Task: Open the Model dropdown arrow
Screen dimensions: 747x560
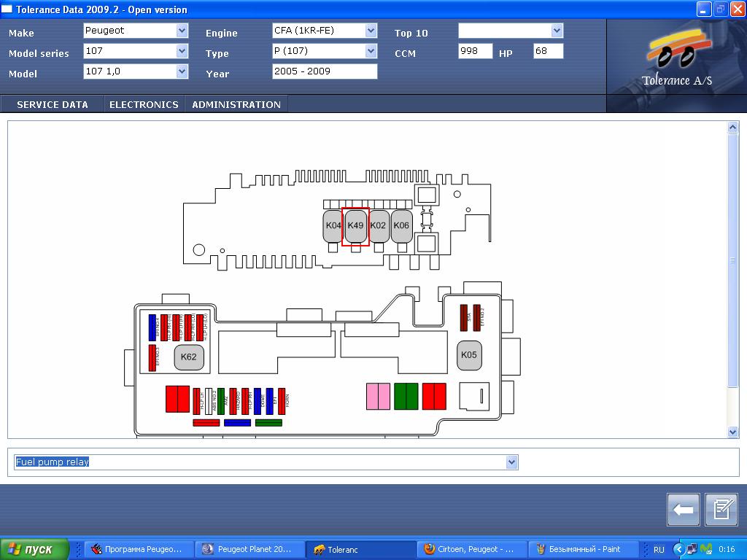Action: [x=182, y=71]
